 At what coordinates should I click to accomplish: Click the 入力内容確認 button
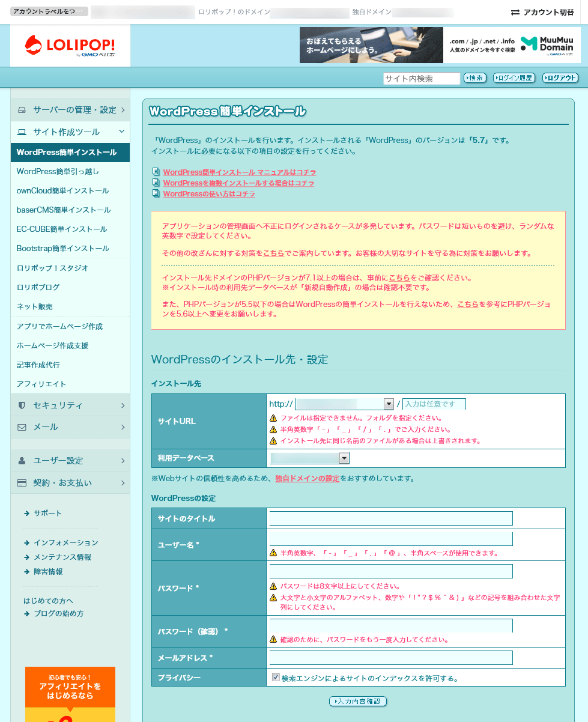click(x=358, y=701)
